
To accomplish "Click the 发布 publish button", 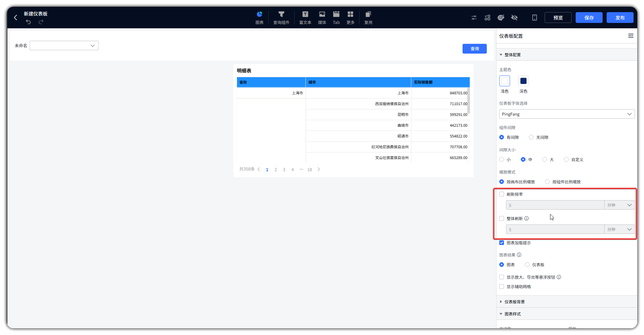I will (x=620, y=18).
